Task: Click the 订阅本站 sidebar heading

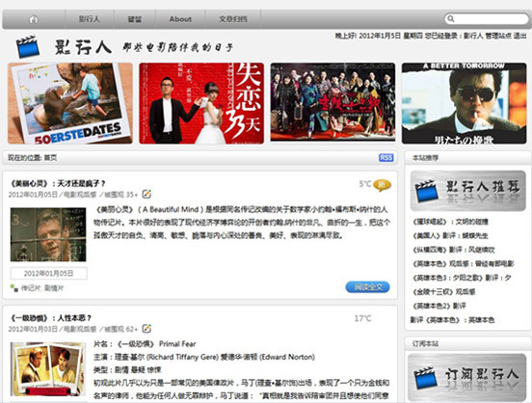Action: point(425,343)
